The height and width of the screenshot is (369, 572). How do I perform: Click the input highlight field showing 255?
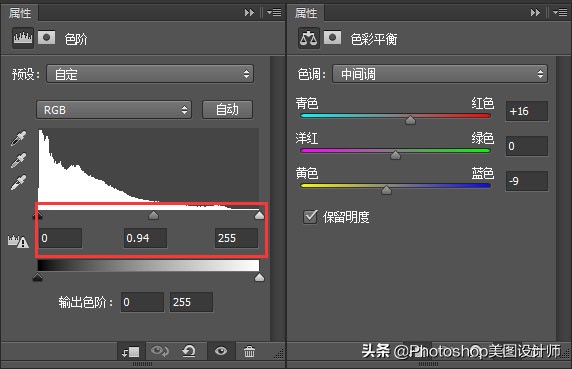(236, 238)
